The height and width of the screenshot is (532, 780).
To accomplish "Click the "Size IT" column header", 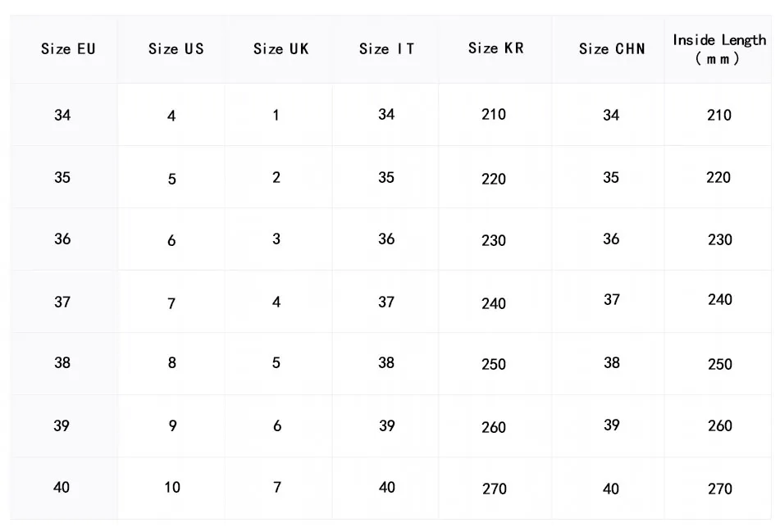I will point(386,49).
